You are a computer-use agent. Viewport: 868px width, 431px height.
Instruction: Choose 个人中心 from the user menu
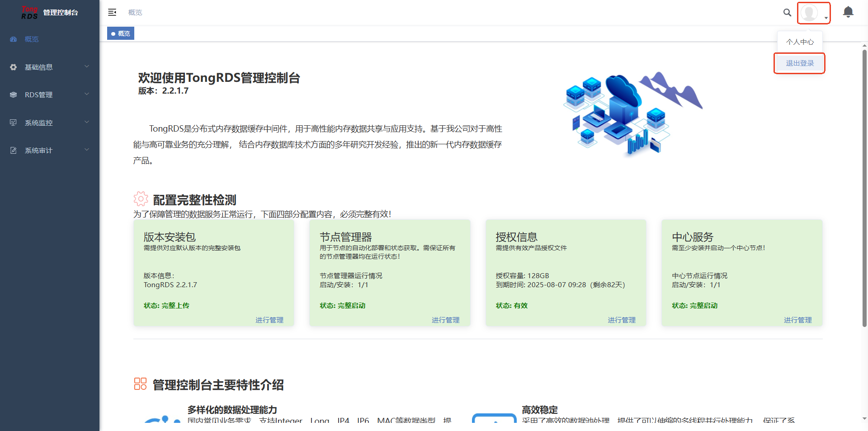coord(800,42)
